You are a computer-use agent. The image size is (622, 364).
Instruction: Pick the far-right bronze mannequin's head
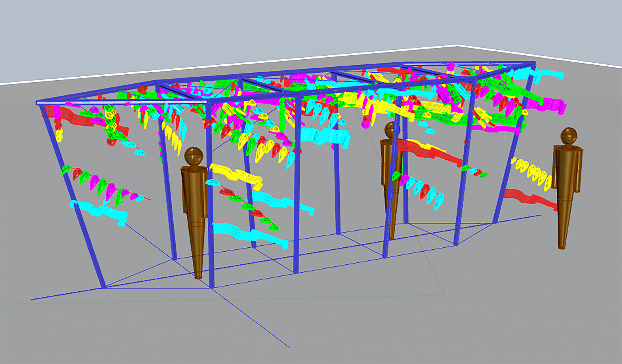pyautogui.click(x=569, y=136)
